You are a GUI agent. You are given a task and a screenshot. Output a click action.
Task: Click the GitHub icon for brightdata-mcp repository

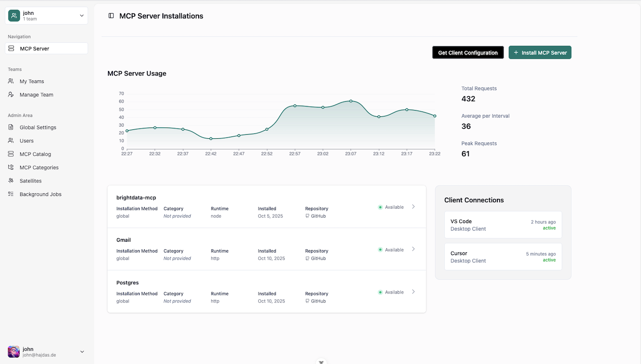[x=308, y=216]
